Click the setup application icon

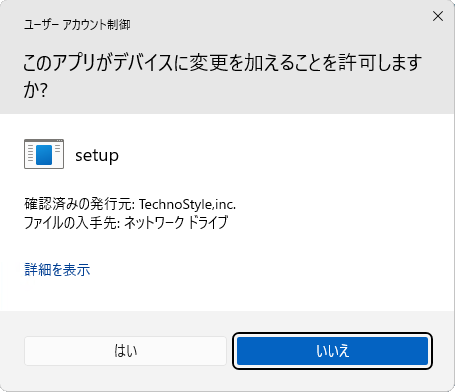click(x=44, y=154)
